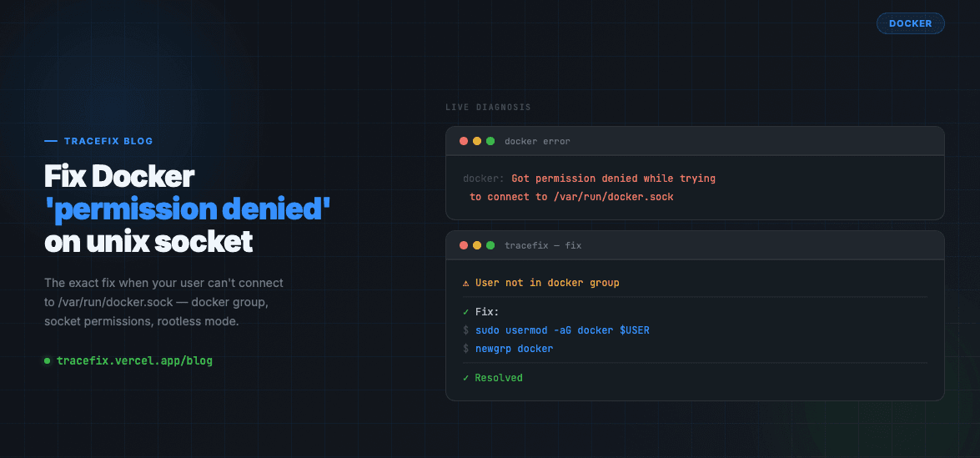Click yellow dot in docker error window
This screenshot has width=980, height=458.
pos(477,141)
